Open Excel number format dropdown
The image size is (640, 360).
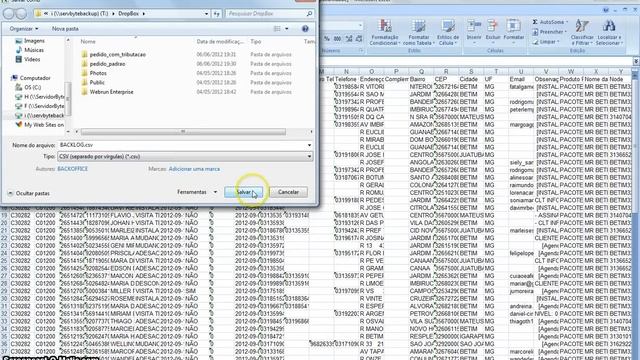click(x=360, y=26)
